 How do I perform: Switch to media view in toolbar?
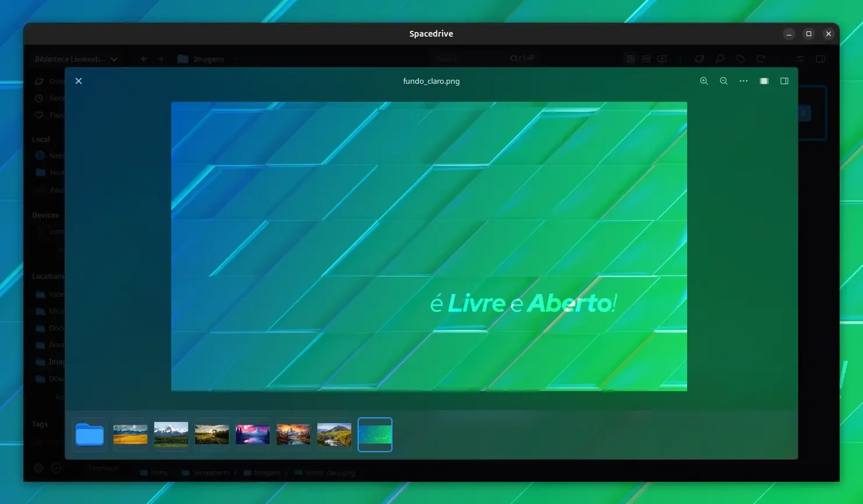[x=662, y=59]
